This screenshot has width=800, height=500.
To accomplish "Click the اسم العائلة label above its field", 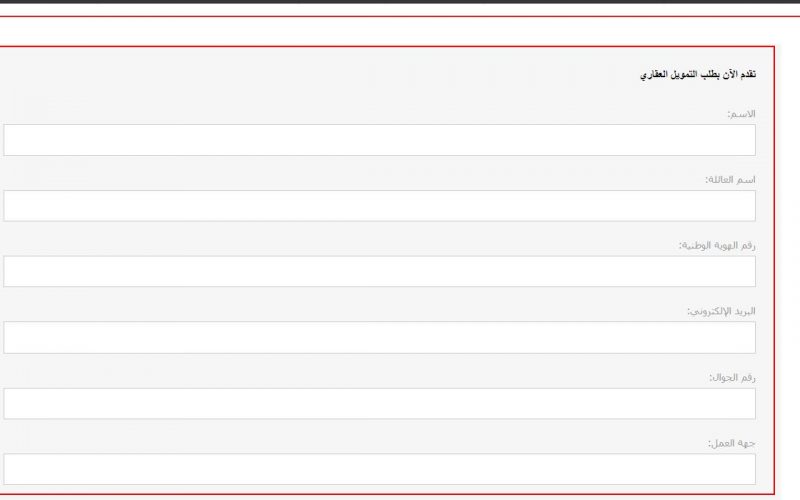I will [x=730, y=180].
